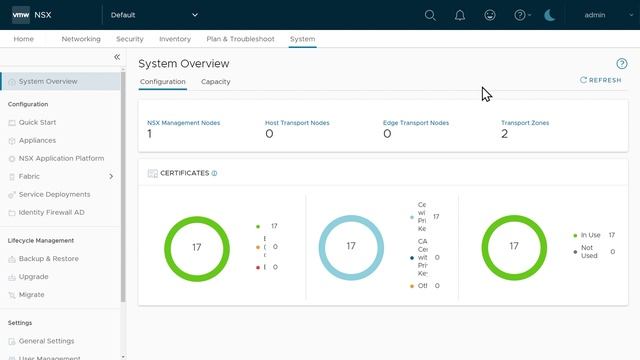
Task: Open the NSX Management Nodes link
Action: tap(184, 123)
